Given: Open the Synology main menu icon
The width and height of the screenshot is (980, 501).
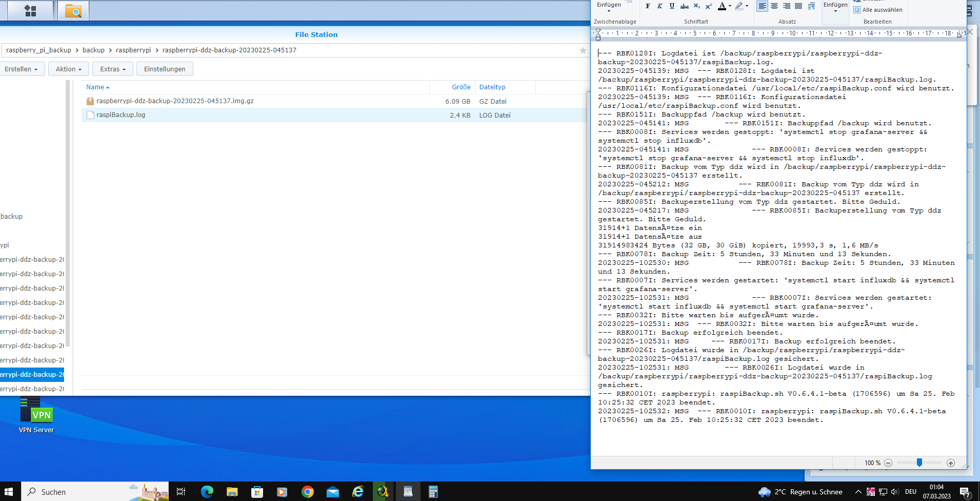Looking at the screenshot, I should click(x=30, y=11).
